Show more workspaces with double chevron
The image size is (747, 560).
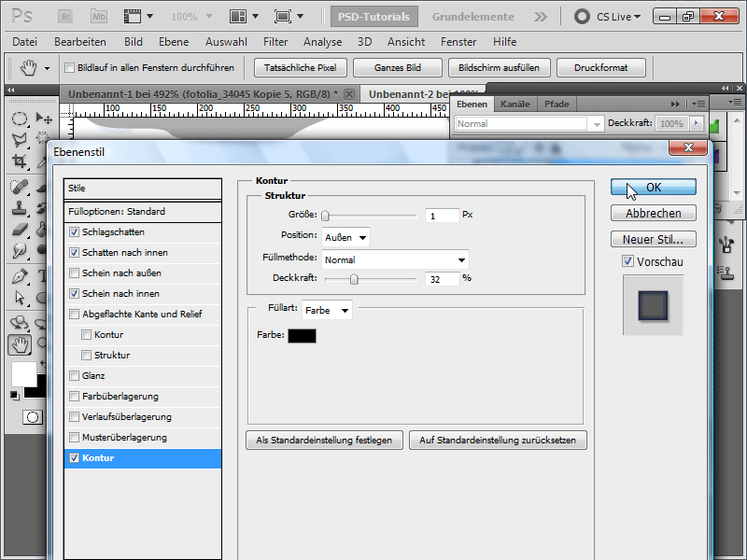tap(541, 17)
